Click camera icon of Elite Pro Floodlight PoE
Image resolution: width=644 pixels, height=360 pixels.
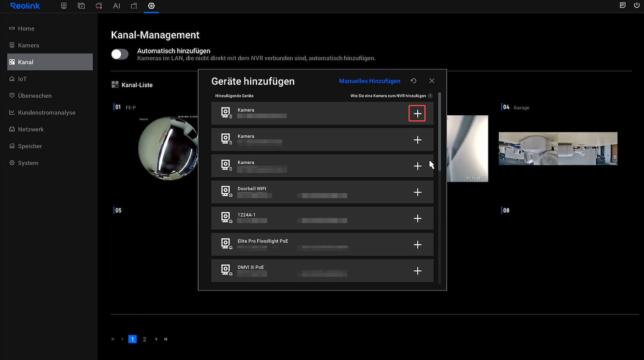point(226,244)
